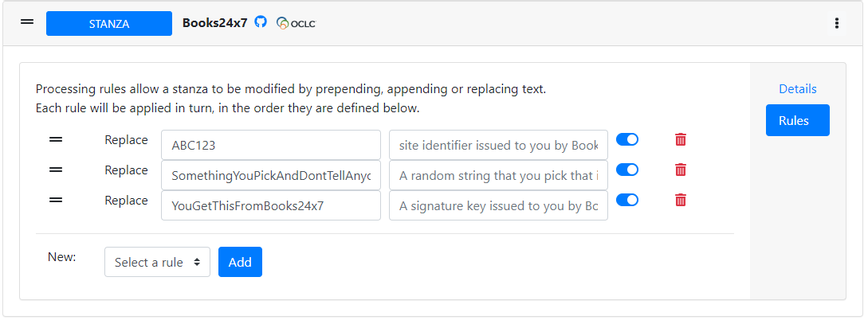Click the OCLC logo icon
The width and height of the screenshot is (868, 320).
pyautogui.click(x=296, y=23)
